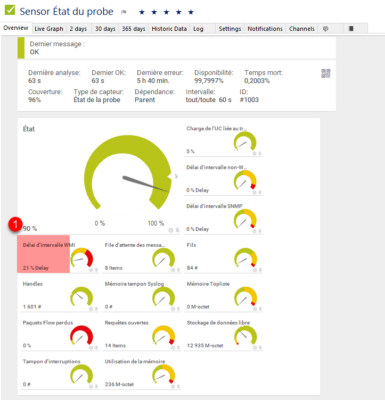
Task: Click the Temps mort value 0,2003%
Action: [x=257, y=81]
